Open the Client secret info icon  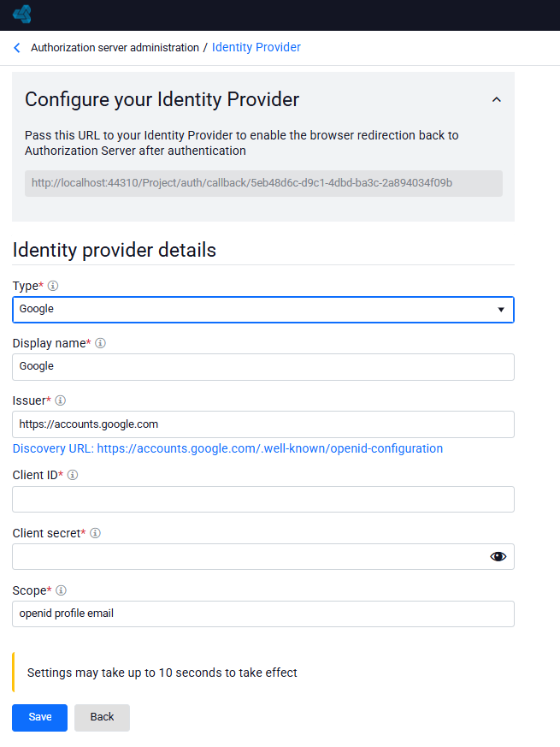(x=95, y=533)
